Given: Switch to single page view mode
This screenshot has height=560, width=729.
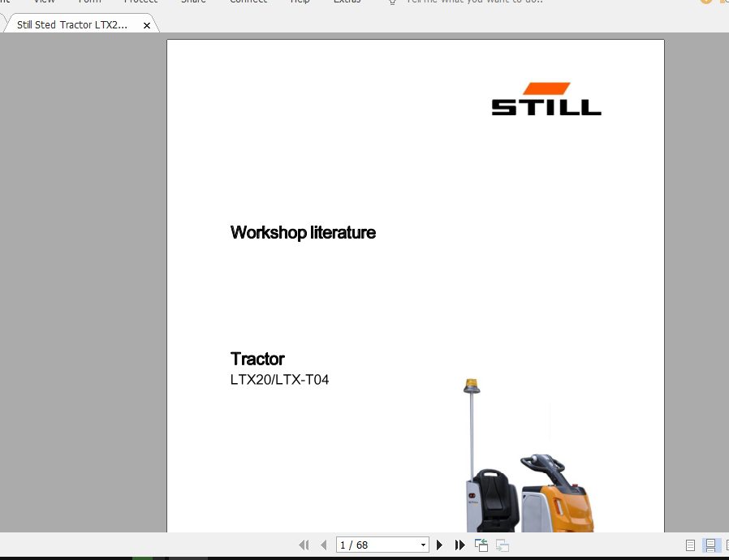Looking at the screenshot, I should point(690,545).
